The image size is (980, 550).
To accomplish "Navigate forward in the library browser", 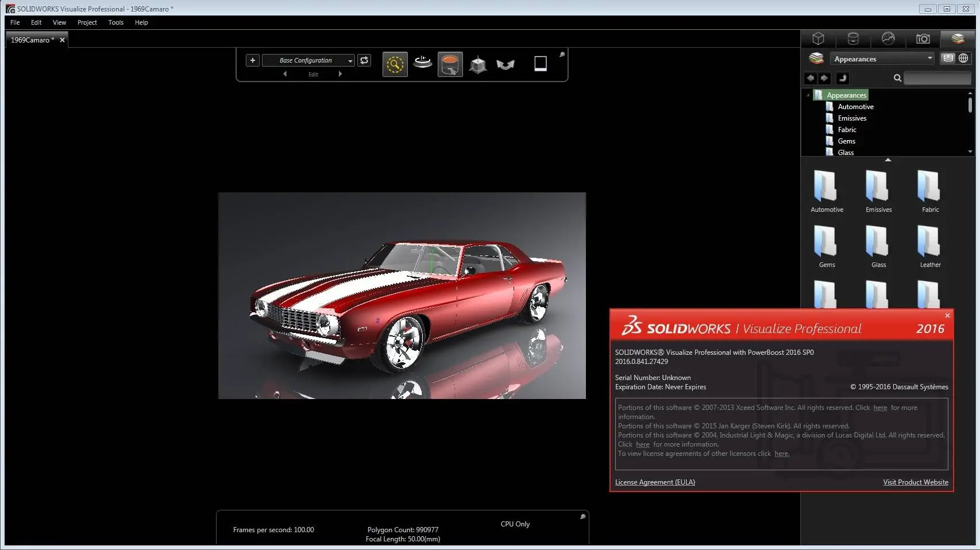I will point(824,78).
